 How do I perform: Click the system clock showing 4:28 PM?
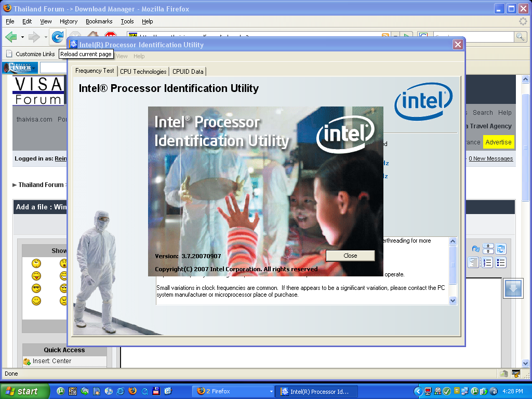[x=513, y=391]
